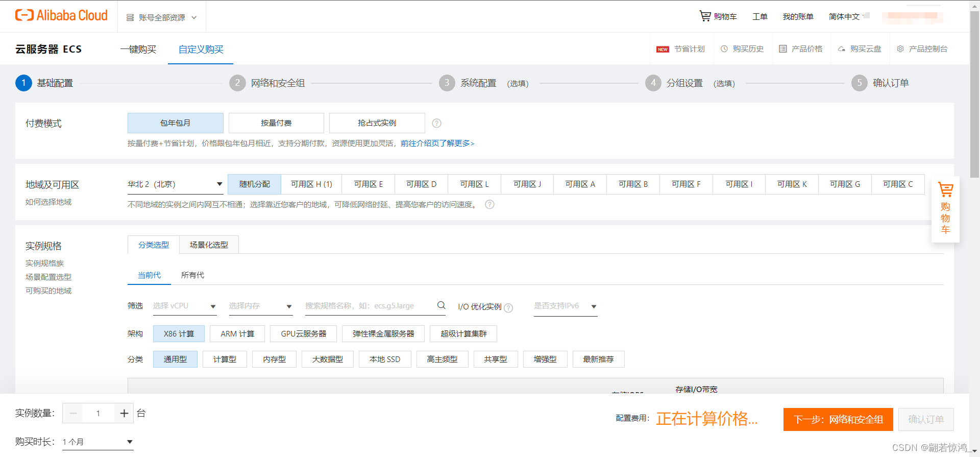Open the 账号全部资源 dropdown
The image size is (980, 457).
pyautogui.click(x=161, y=18)
